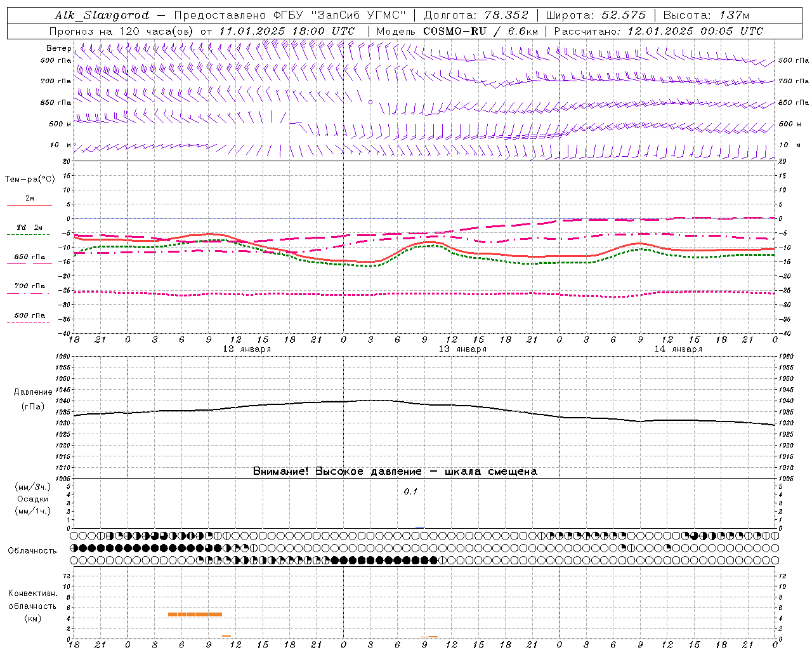Click the (мм/3ч.) unit label
This screenshot has width=812, height=650.
(33, 487)
